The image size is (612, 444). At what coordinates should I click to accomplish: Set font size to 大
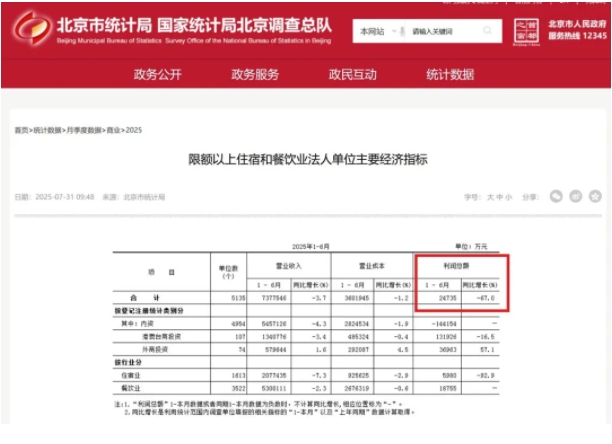(490, 198)
